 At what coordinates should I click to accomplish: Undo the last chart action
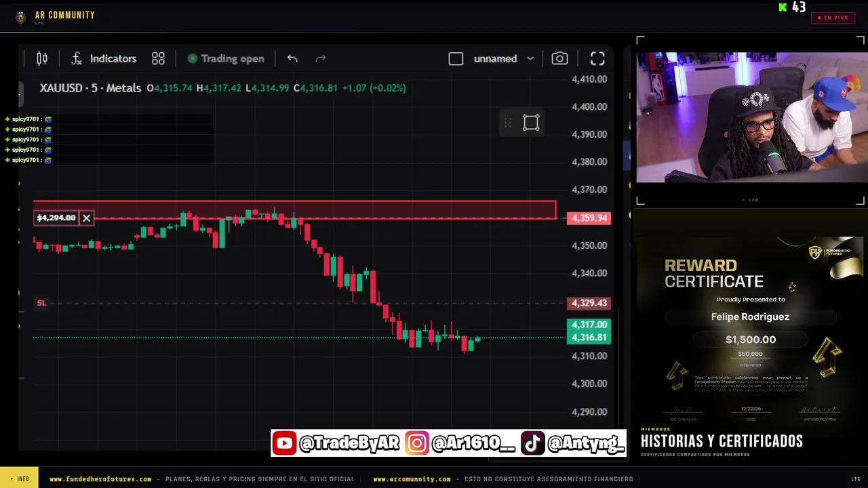(292, 59)
